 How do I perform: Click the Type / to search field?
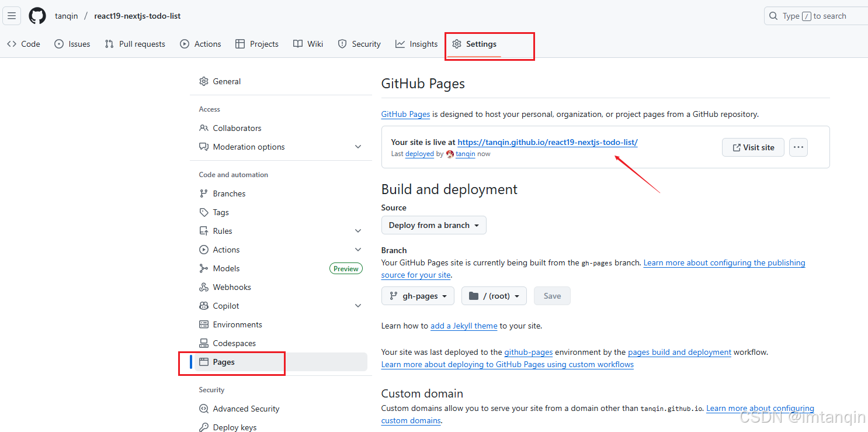click(816, 16)
